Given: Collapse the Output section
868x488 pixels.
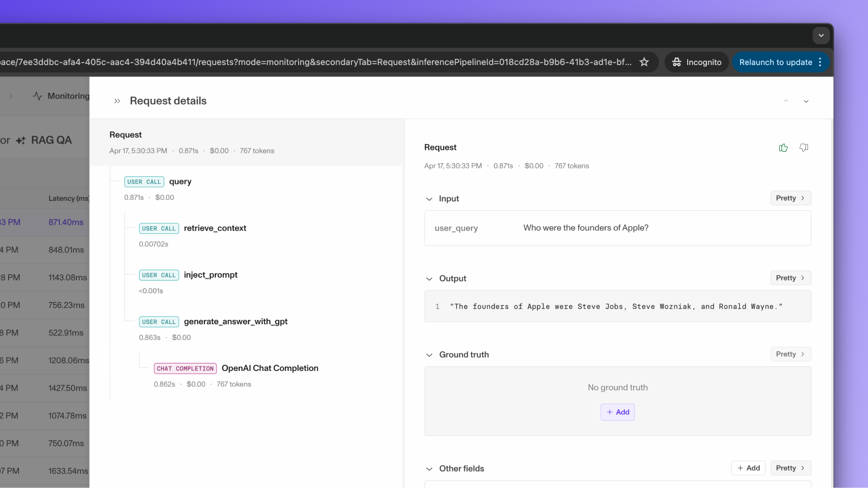Looking at the screenshot, I should [429, 279].
